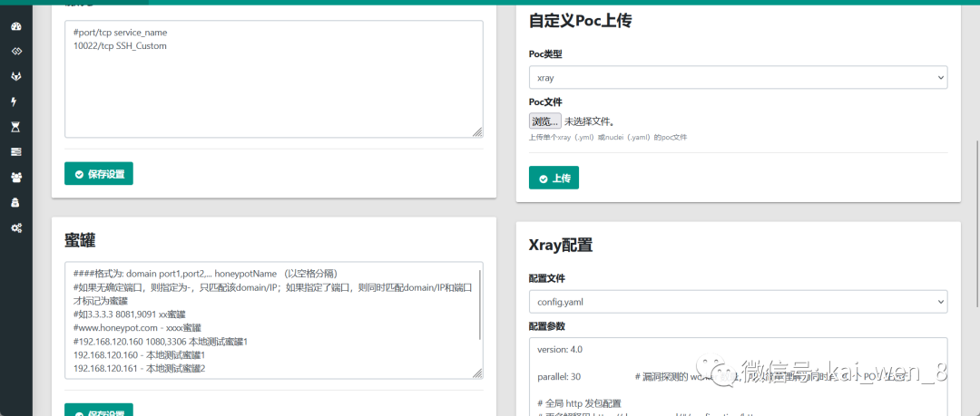Image resolution: width=980 pixels, height=416 pixels.
Task: Click the lightning bolt icon in sidebar
Action: click(x=15, y=102)
